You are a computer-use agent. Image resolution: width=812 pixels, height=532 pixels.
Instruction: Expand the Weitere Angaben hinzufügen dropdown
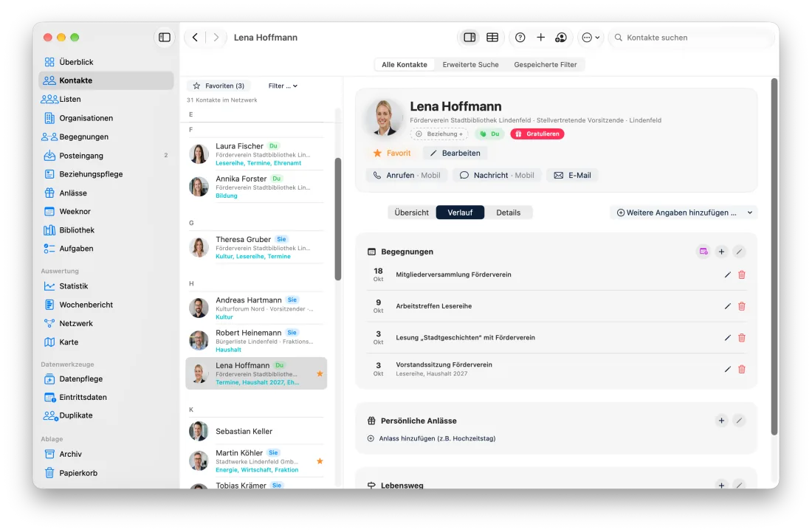pyautogui.click(x=684, y=213)
